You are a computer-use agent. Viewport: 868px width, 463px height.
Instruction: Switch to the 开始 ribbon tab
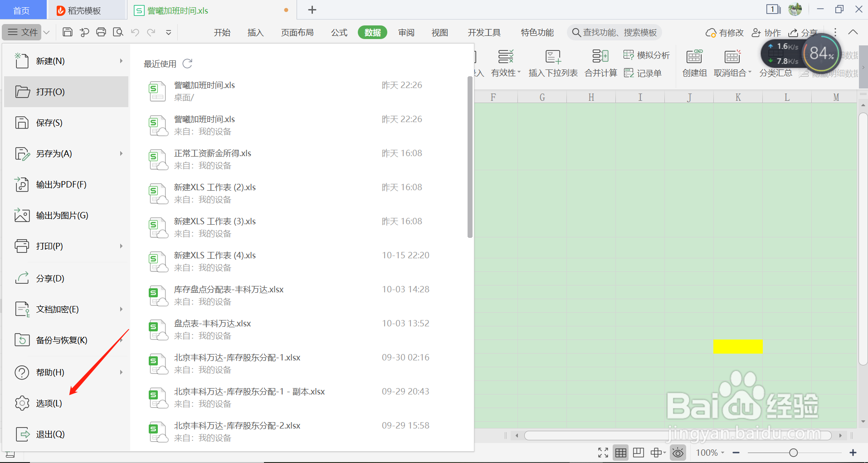pyautogui.click(x=222, y=32)
